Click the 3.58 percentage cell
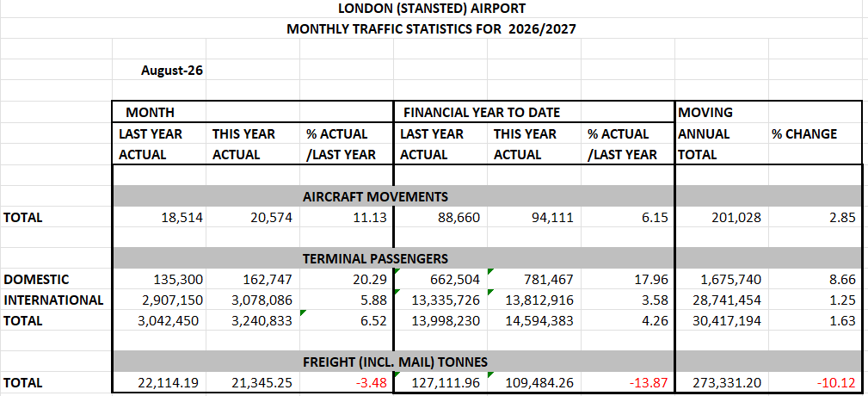 coord(628,300)
